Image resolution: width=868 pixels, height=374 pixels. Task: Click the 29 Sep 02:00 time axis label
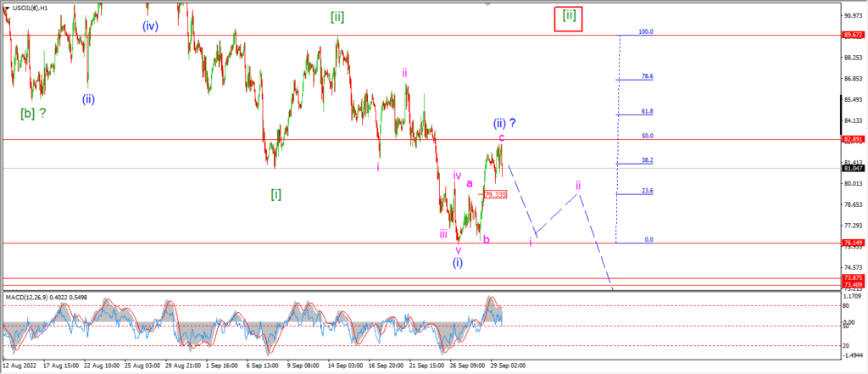point(507,366)
